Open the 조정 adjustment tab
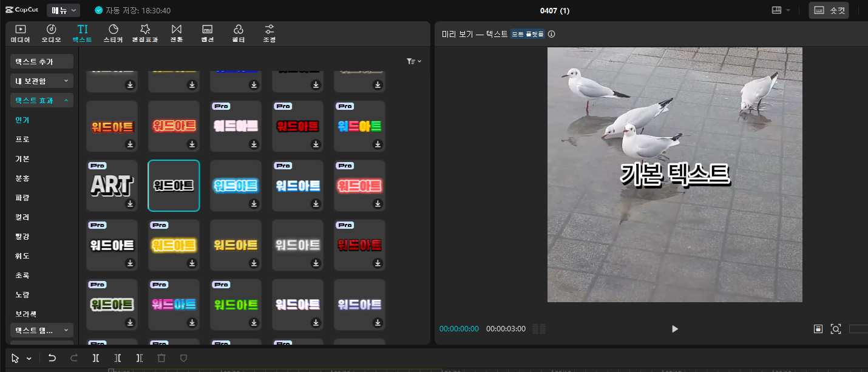Image resolution: width=868 pixels, height=372 pixels. tap(270, 33)
